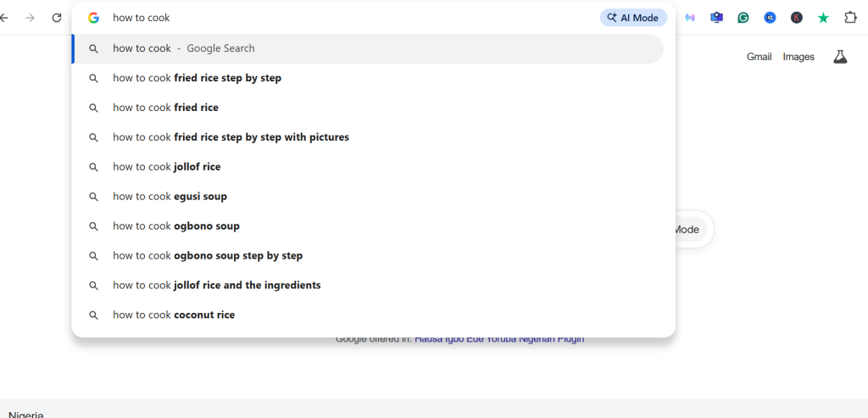Open the green Grammarly extension
Viewport: 868px width, 418px height.
coord(743,18)
